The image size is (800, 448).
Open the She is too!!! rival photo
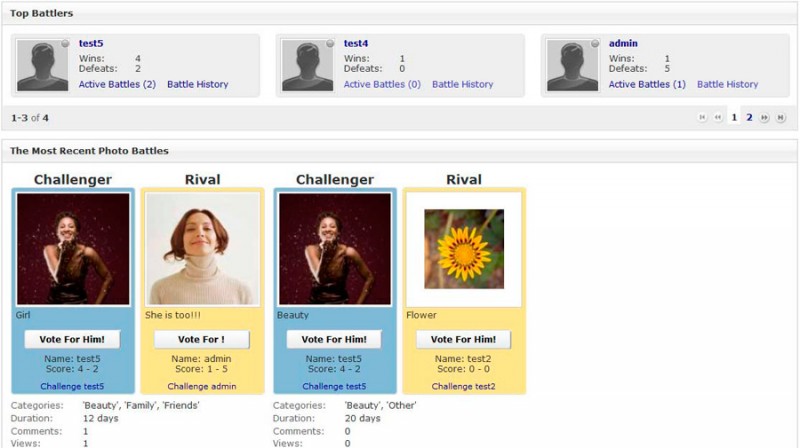(x=203, y=249)
